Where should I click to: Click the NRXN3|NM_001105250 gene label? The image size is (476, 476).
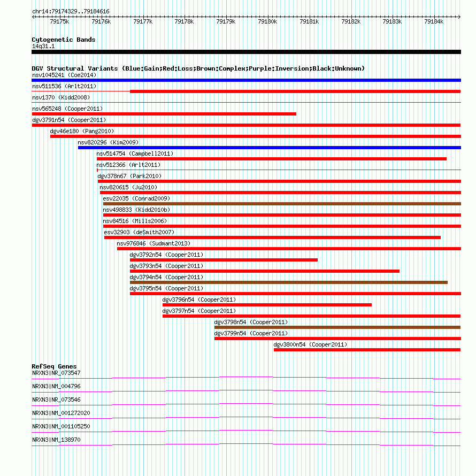[61, 426]
